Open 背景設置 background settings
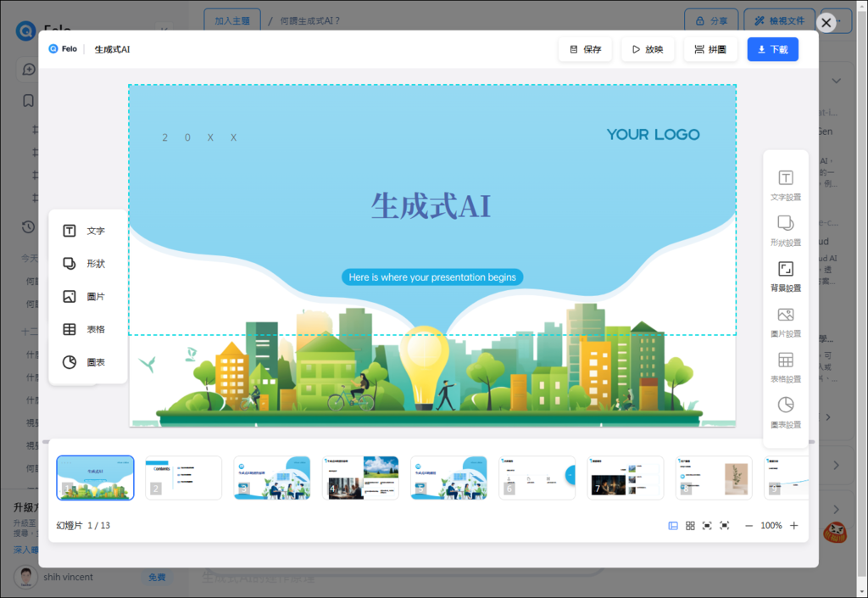868x598 pixels. [x=786, y=277]
